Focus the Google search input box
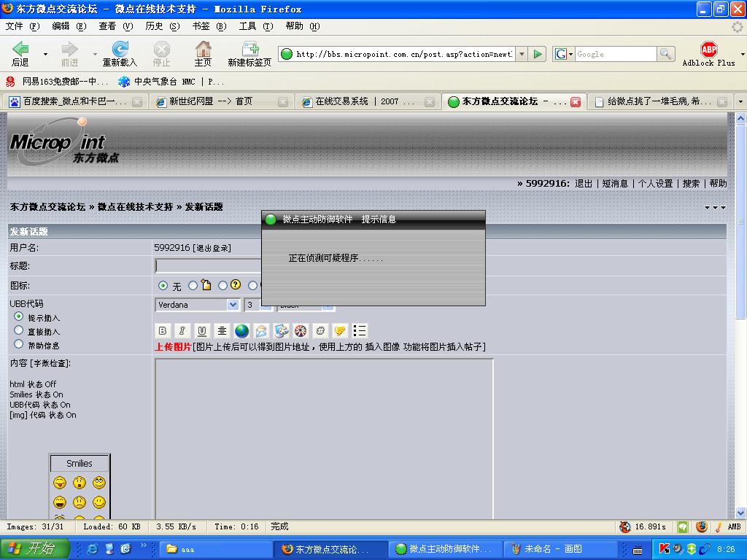The width and height of the screenshot is (747, 560). (616, 54)
